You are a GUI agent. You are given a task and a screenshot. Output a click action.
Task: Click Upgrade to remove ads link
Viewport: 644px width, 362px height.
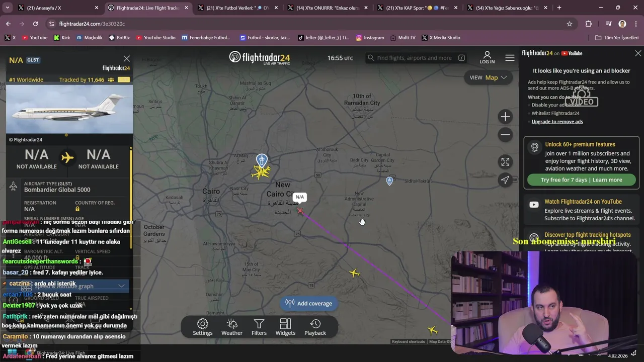tap(557, 122)
